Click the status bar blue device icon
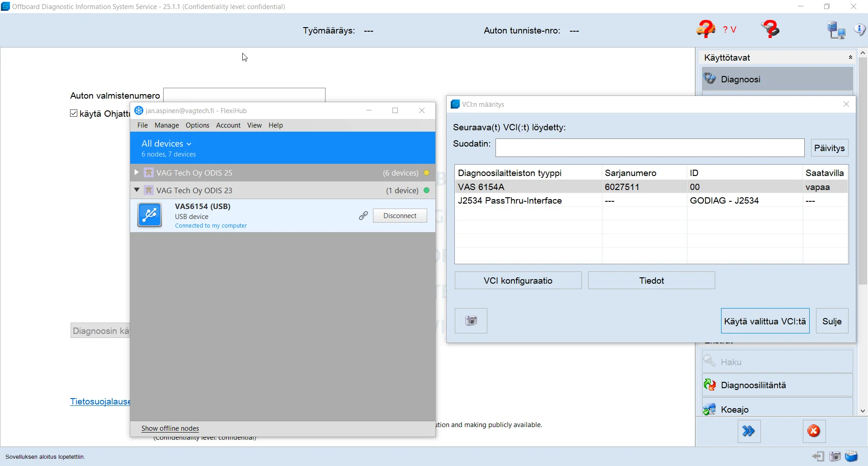The width and height of the screenshot is (868, 466). [851, 456]
